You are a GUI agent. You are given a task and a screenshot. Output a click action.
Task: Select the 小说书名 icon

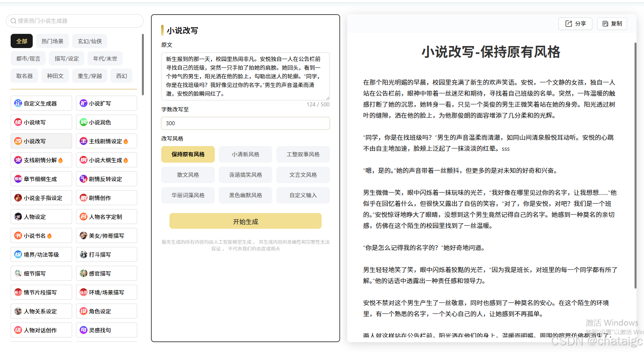pos(18,235)
